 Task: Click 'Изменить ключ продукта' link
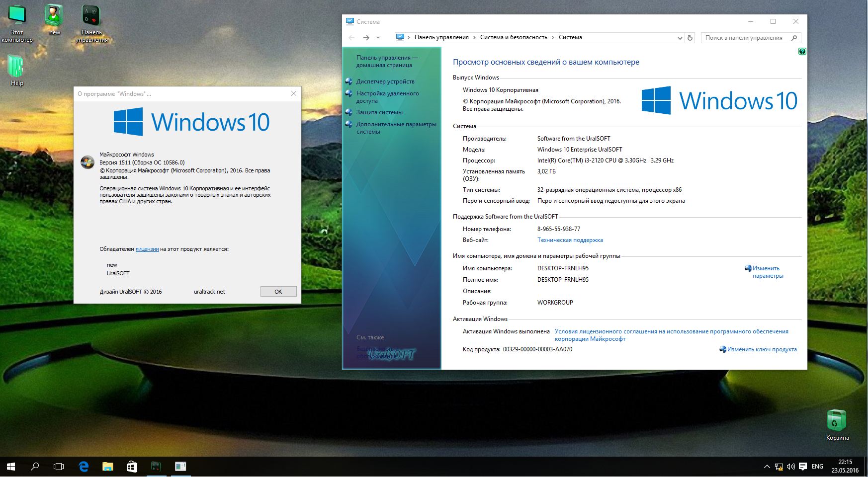pos(762,349)
